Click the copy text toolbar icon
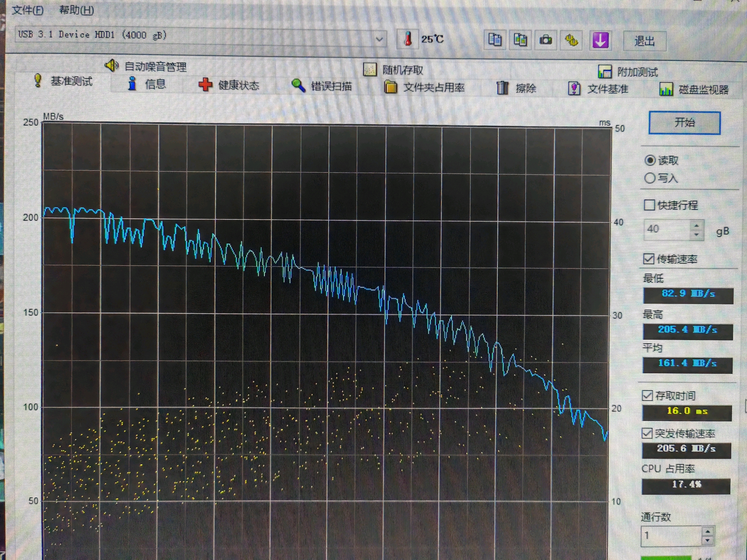Screen dimensions: 747x560 [495, 39]
